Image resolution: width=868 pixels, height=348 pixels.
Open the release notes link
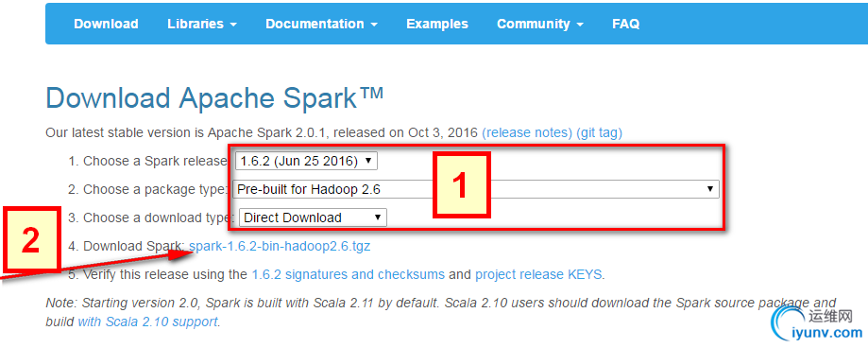click(527, 133)
